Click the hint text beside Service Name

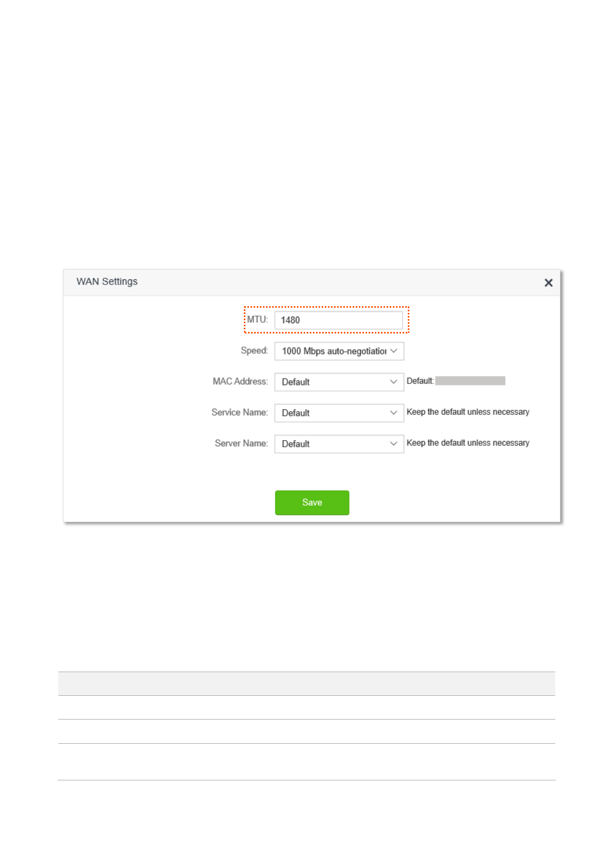pos(468,412)
